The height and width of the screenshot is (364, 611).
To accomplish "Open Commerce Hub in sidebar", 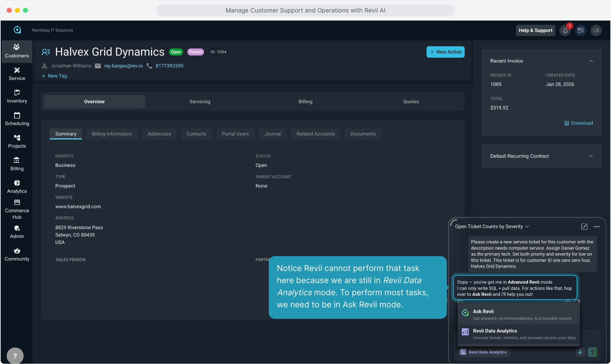I will tap(17, 209).
